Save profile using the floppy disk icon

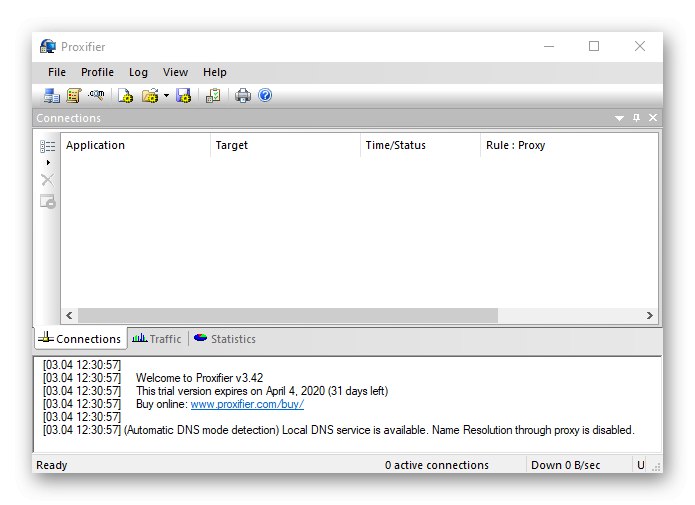184,95
